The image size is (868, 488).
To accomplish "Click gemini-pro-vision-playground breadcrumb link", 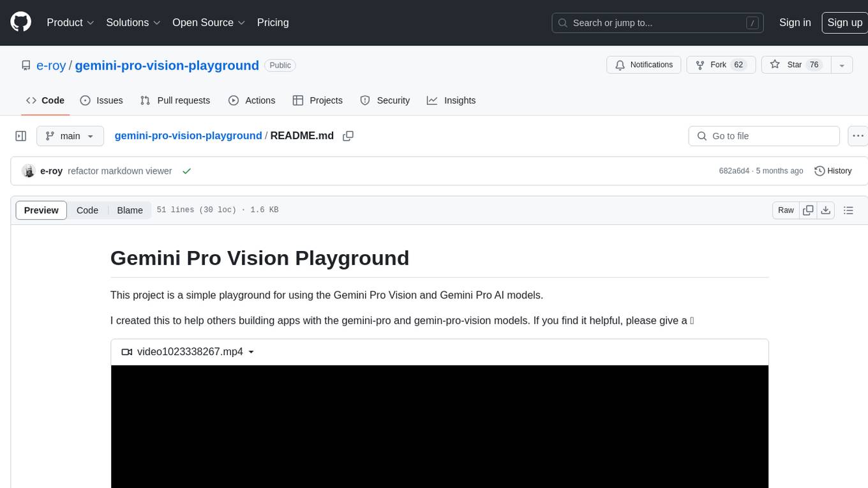I will coord(188,135).
